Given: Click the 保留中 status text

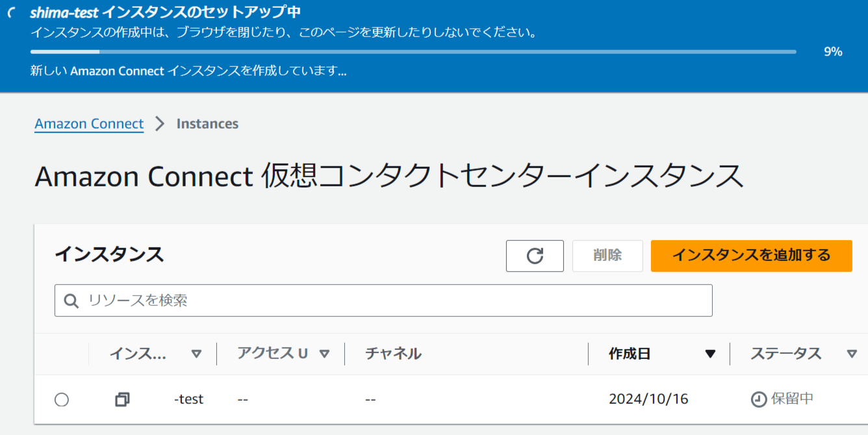Looking at the screenshot, I should point(792,399).
